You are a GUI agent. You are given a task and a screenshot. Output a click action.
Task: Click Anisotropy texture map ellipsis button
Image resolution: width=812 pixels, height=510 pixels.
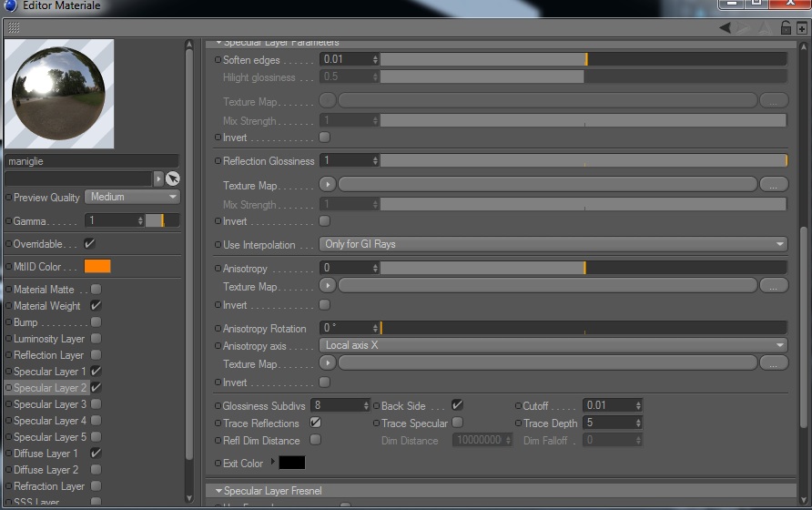pyautogui.click(x=774, y=286)
